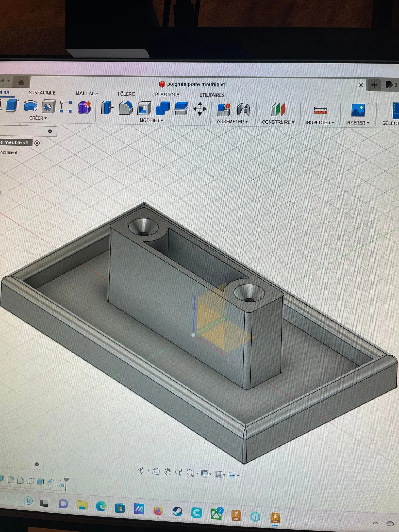Select the Extrude tool in the CRÉER group

(x=12, y=105)
